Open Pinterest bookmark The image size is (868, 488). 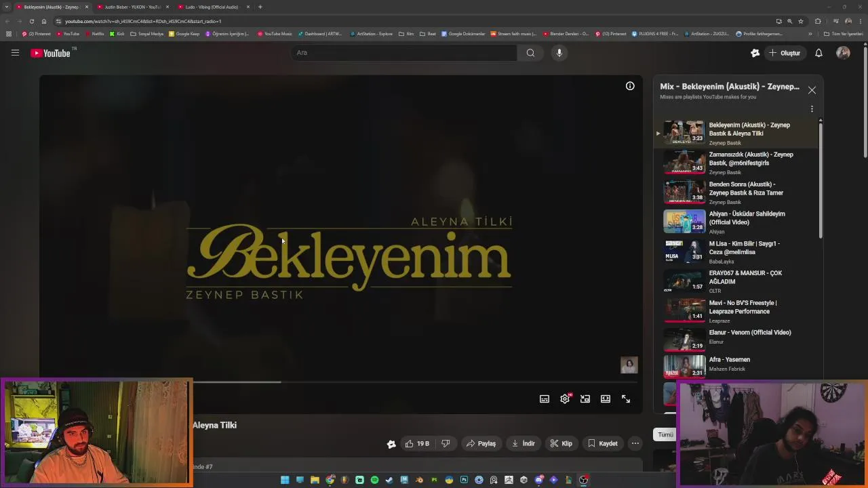click(x=37, y=34)
